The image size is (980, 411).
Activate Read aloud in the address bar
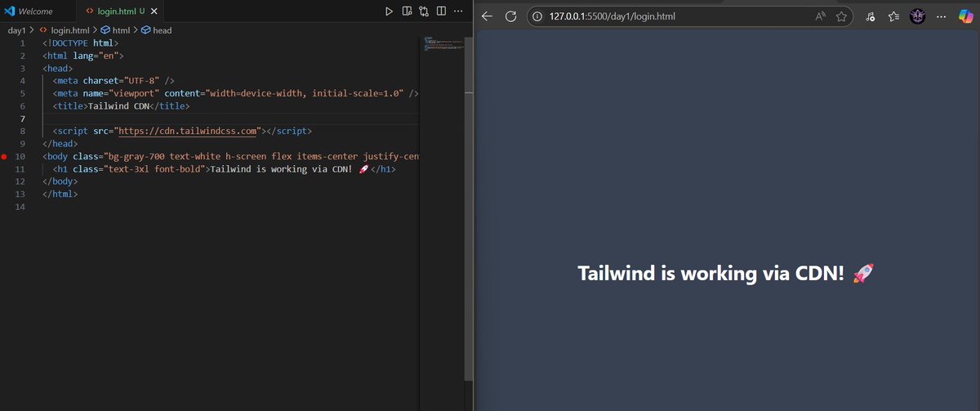tap(820, 16)
